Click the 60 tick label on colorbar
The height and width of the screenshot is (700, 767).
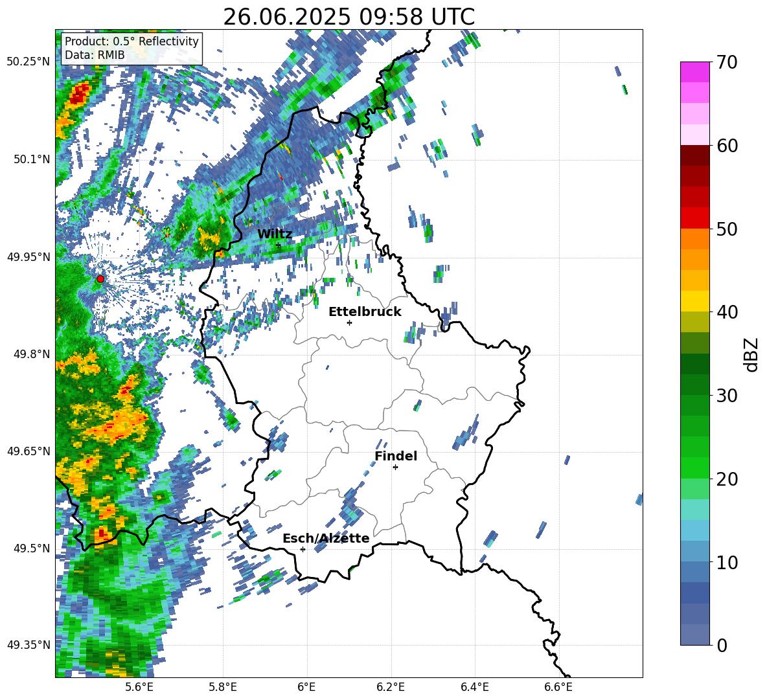(x=727, y=146)
